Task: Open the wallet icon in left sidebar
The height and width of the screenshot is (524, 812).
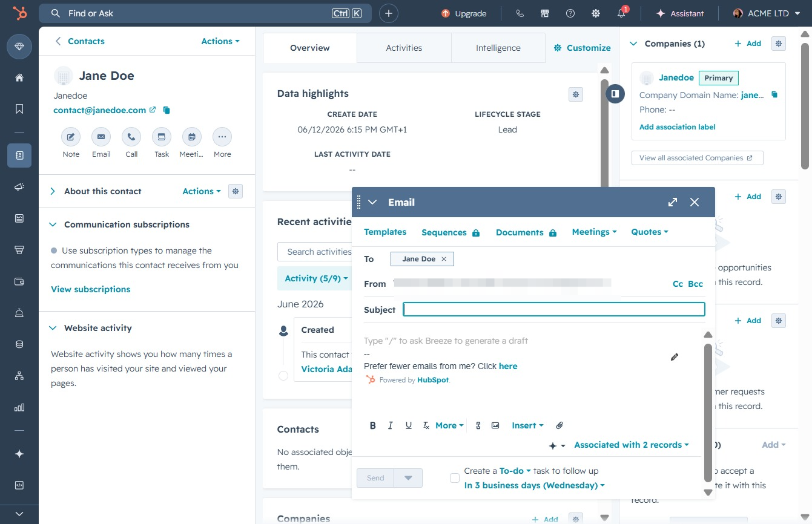Action: [x=19, y=281]
